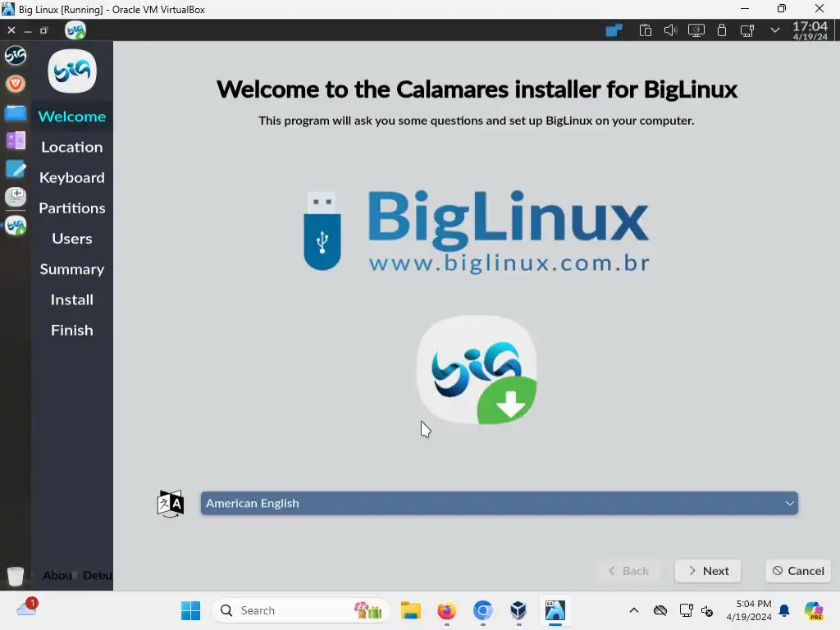The width and height of the screenshot is (840, 630).
Task: Select the Summary step in the sidebar
Action: [x=72, y=269]
